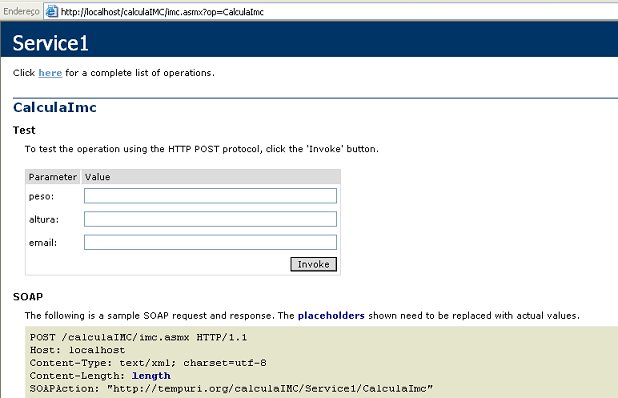Click the HTTP POST protocol instruction sentence
618x398 pixels.
pyautogui.click(x=202, y=149)
